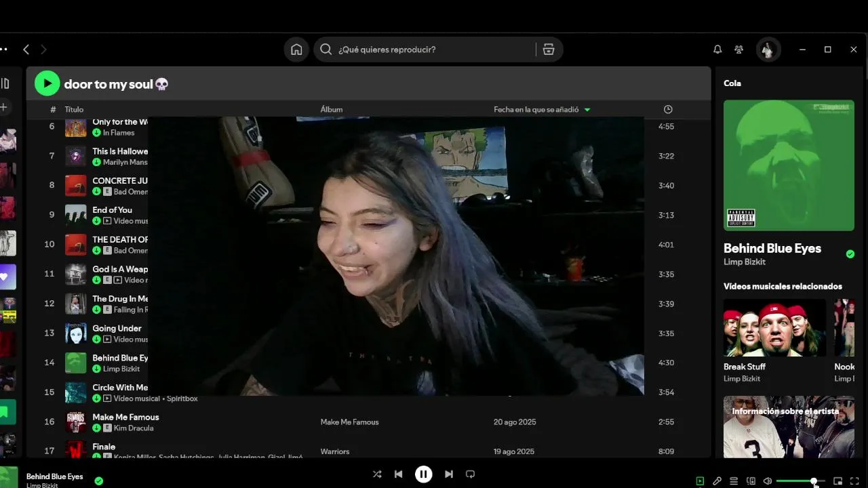This screenshot has width=868, height=488.
Task: Sort by duration clock icon
Action: tap(668, 109)
